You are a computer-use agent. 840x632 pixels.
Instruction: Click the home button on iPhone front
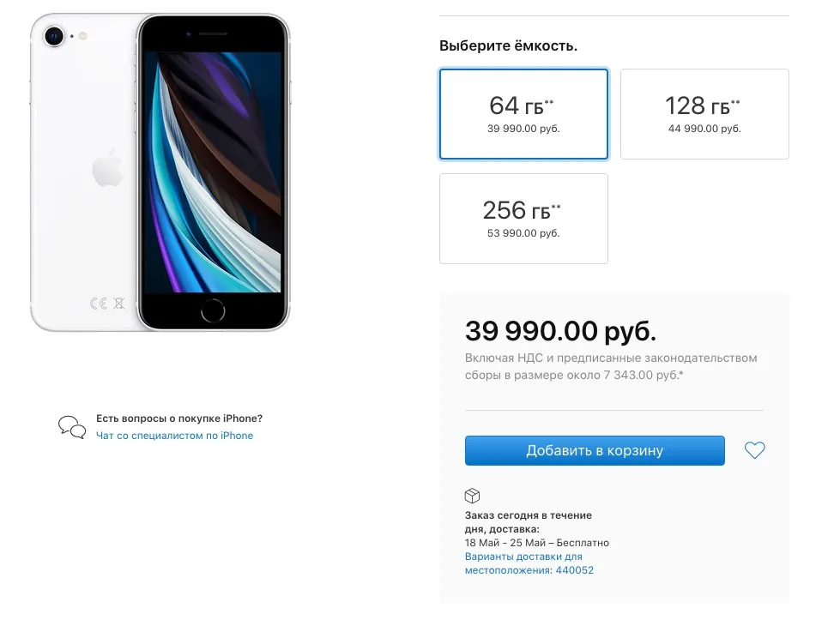(x=213, y=310)
